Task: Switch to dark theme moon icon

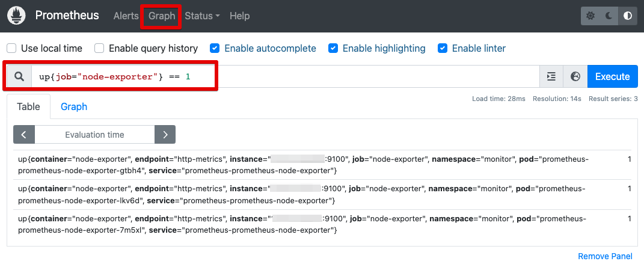Action: [609, 16]
